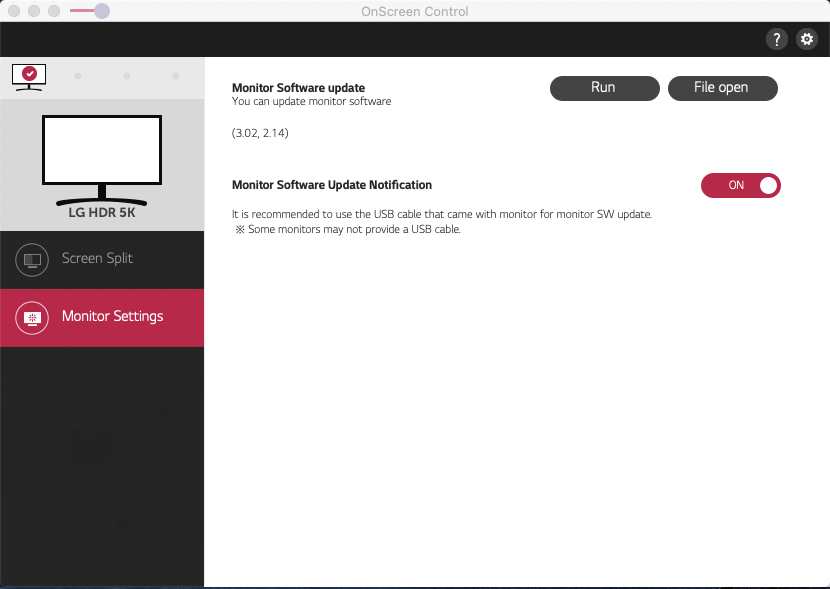The image size is (830, 589).
Task: Close the OnScreen Control window
Action: pos(14,11)
